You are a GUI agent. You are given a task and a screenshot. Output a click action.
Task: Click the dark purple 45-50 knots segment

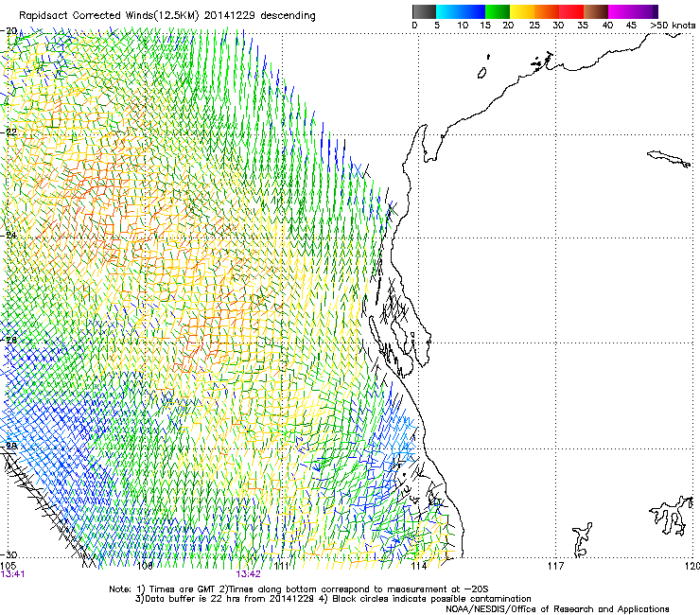click(x=645, y=11)
